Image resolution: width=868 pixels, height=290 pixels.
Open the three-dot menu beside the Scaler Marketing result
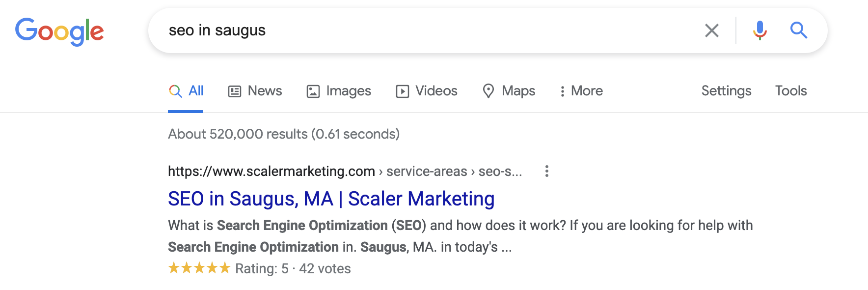pyautogui.click(x=546, y=171)
